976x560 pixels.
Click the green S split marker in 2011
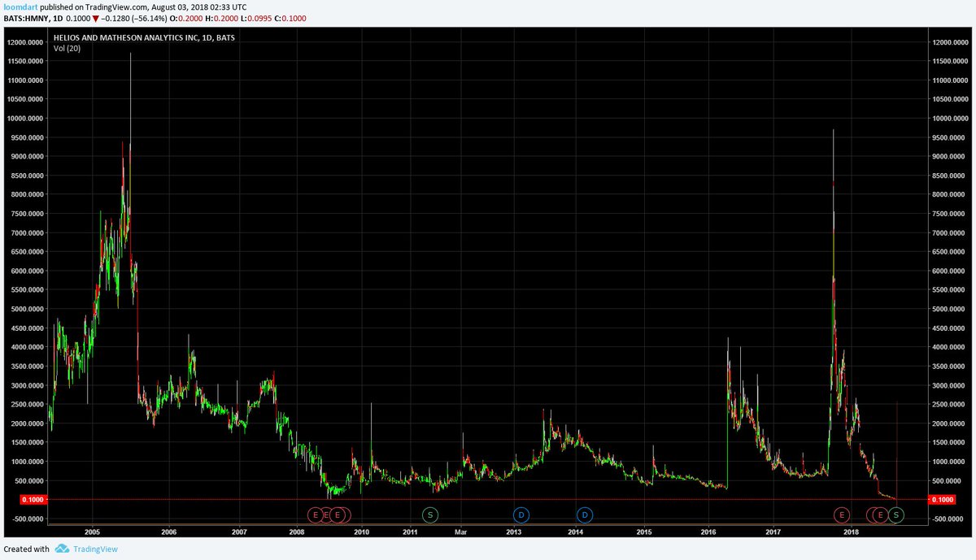(430, 514)
